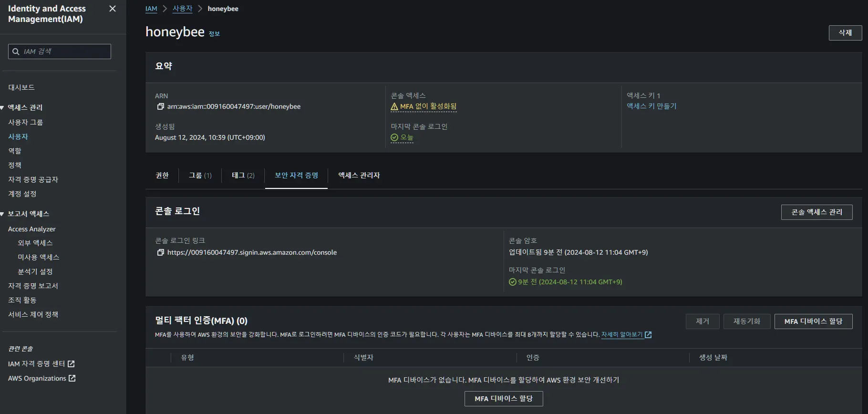Image resolution: width=868 pixels, height=414 pixels.
Task: Open 자격 증명 보고서 in the sidebar
Action: pos(33,286)
